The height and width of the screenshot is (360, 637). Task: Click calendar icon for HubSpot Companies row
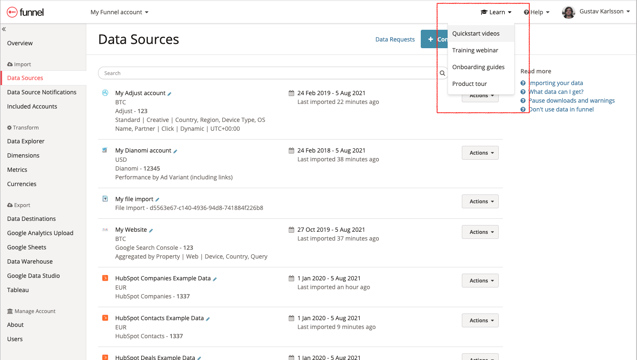291,278
